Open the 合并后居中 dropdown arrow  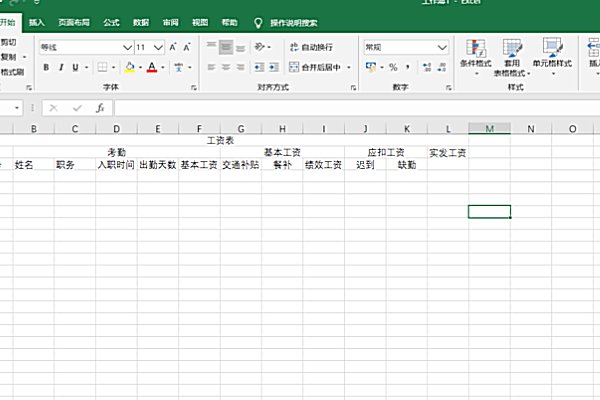click(349, 67)
